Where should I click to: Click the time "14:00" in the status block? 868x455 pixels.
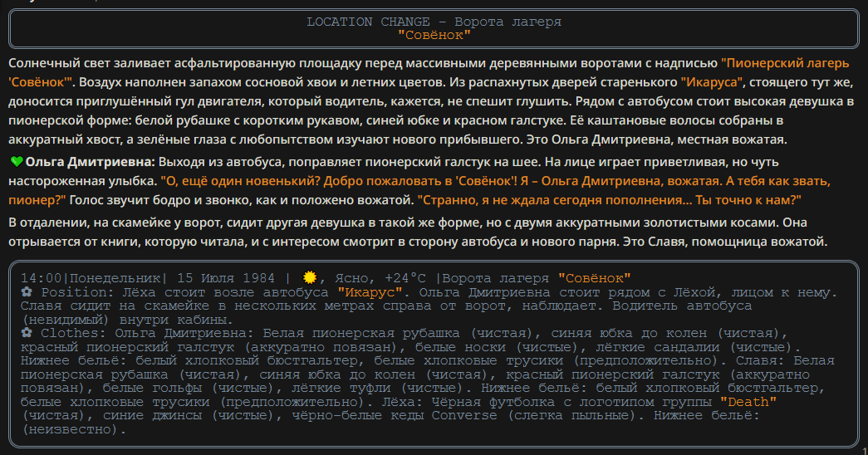tap(42, 278)
